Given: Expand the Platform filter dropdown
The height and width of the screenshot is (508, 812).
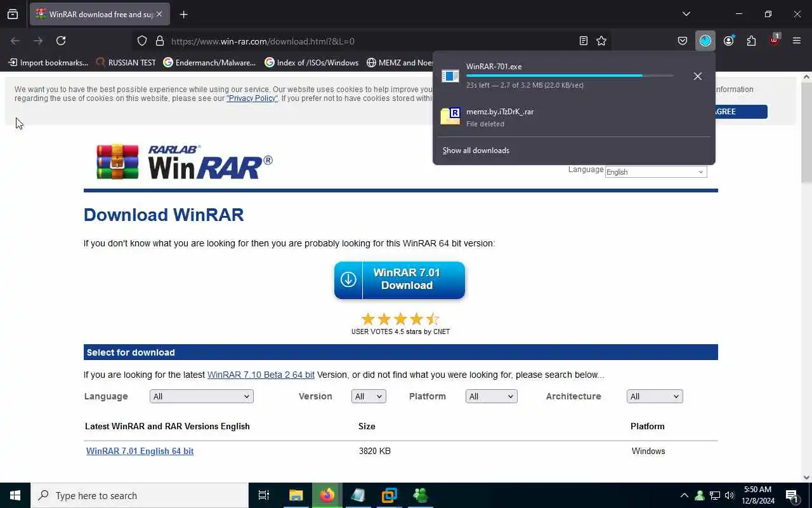Looking at the screenshot, I should point(492,396).
